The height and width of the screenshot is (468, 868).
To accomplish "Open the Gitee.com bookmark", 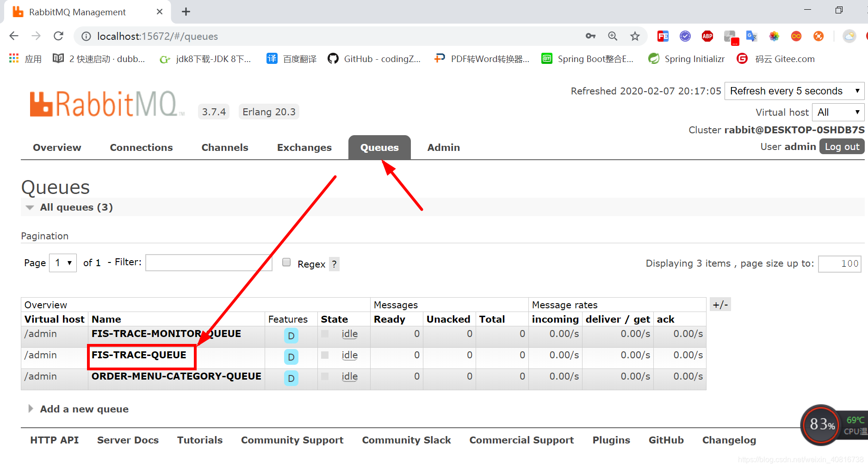I will click(x=776, y=59).
